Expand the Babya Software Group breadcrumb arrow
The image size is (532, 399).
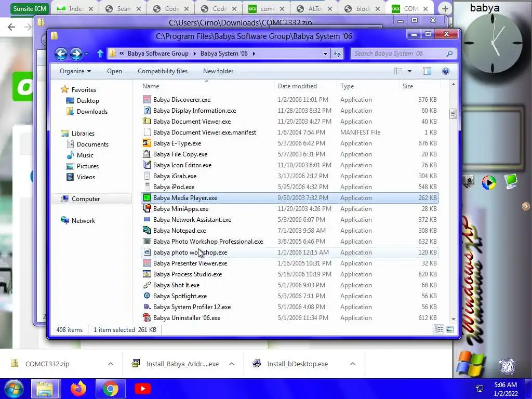[194, 54]
